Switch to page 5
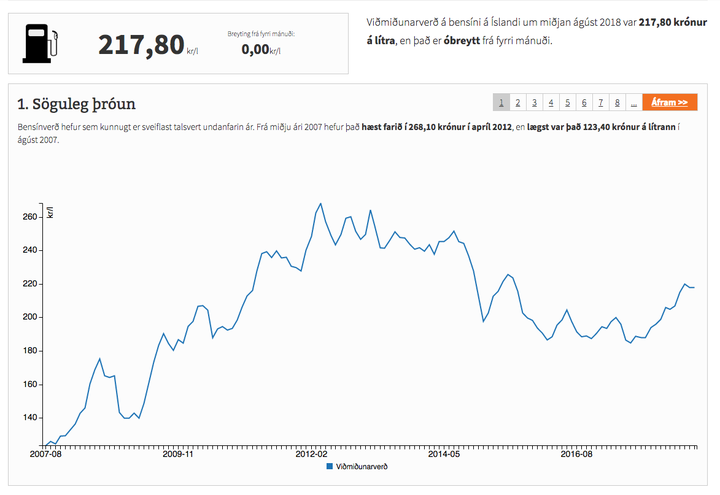720x495 pixels. pos(568,102)
